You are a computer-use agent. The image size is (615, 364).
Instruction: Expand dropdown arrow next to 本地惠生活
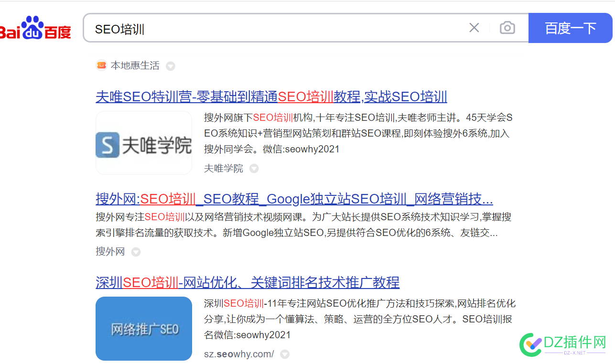[171, 66]
